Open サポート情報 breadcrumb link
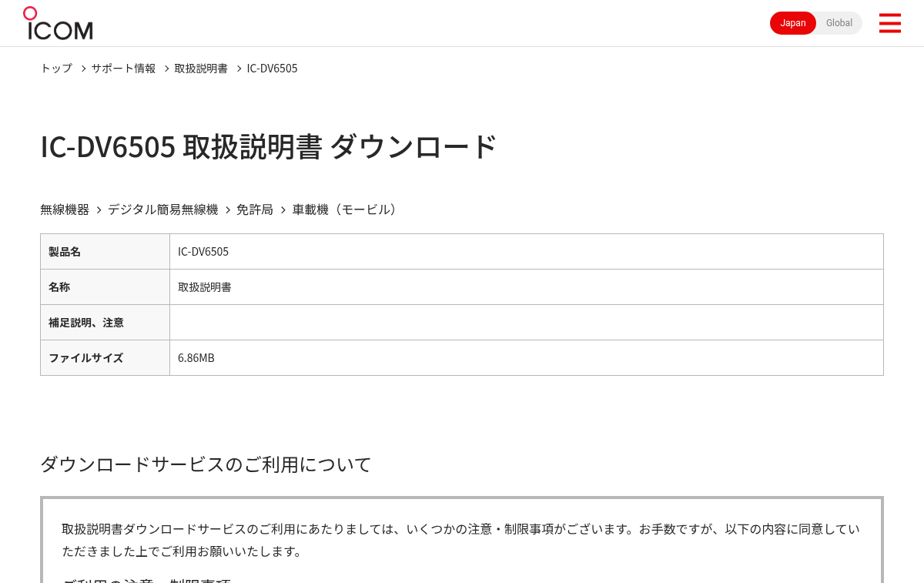Viewport: 924px width, 583px height. pos(123,68)
